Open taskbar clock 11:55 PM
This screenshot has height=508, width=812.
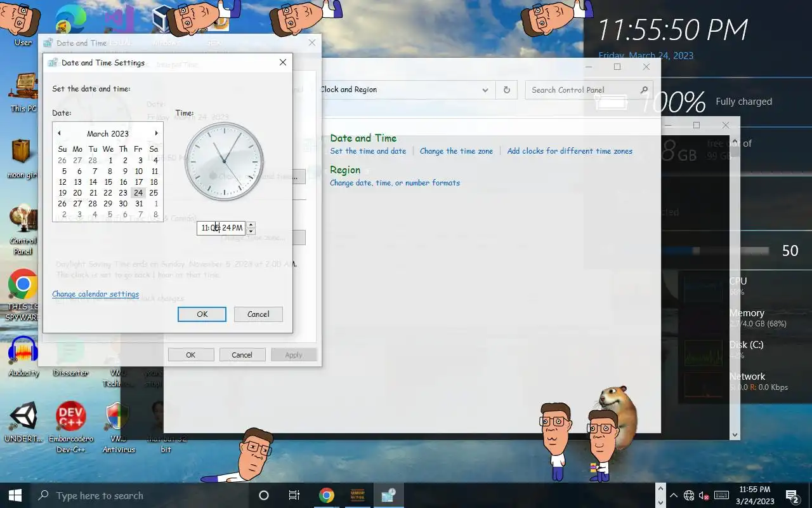coord(755,495)
